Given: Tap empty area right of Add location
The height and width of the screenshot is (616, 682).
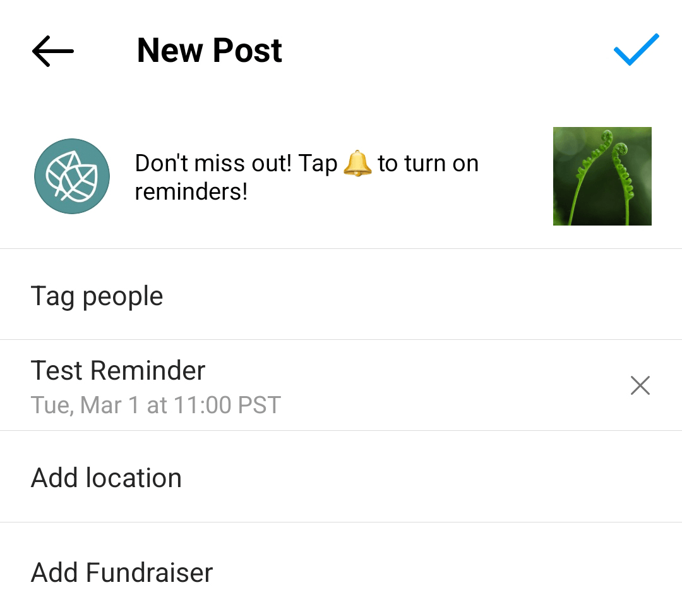Looking at the screenshot, I should coord(431,477).
